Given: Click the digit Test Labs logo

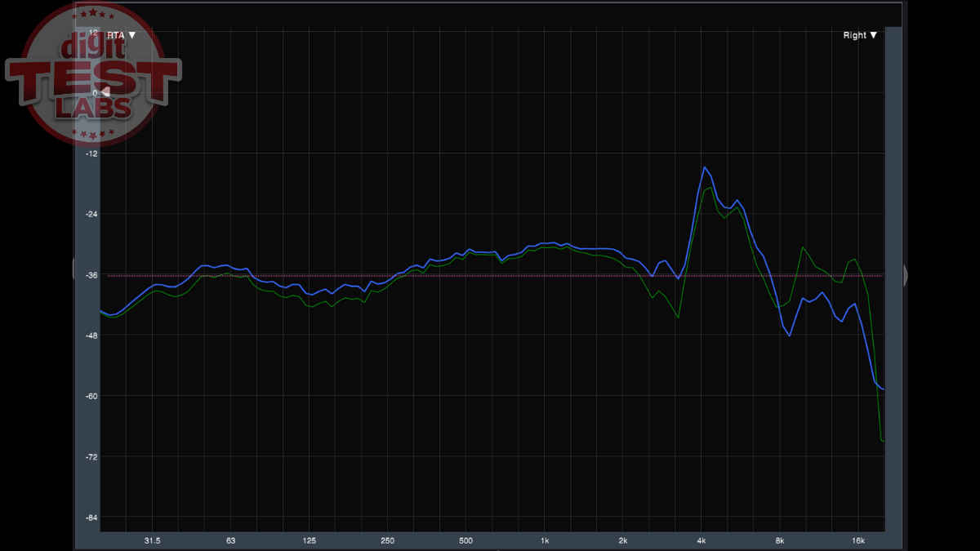Looking at the screenshot, I should pos(92,75).
